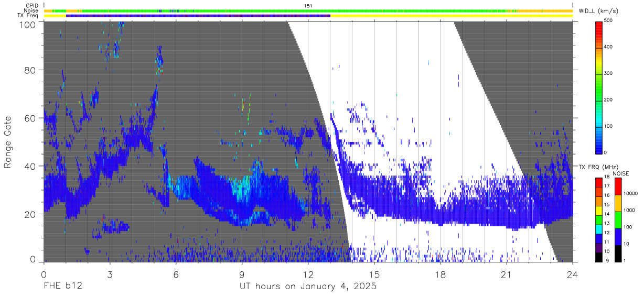Click the NOISE legend title

tap(621, 173)
